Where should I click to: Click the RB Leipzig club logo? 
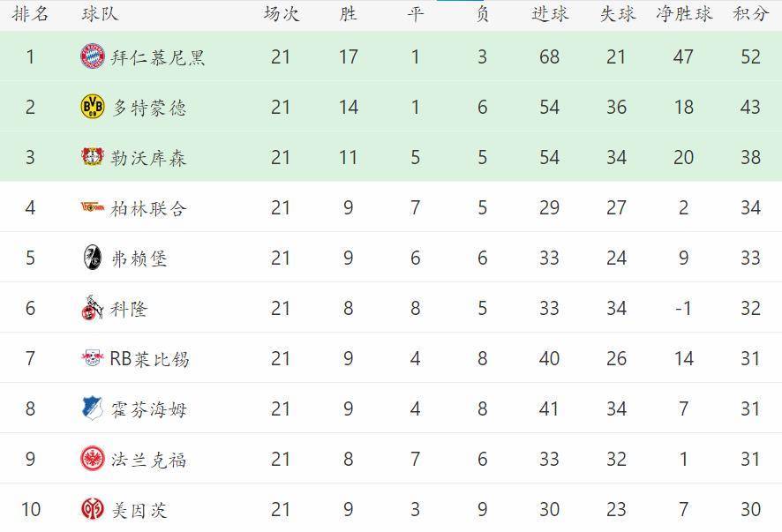coord(93,357)
